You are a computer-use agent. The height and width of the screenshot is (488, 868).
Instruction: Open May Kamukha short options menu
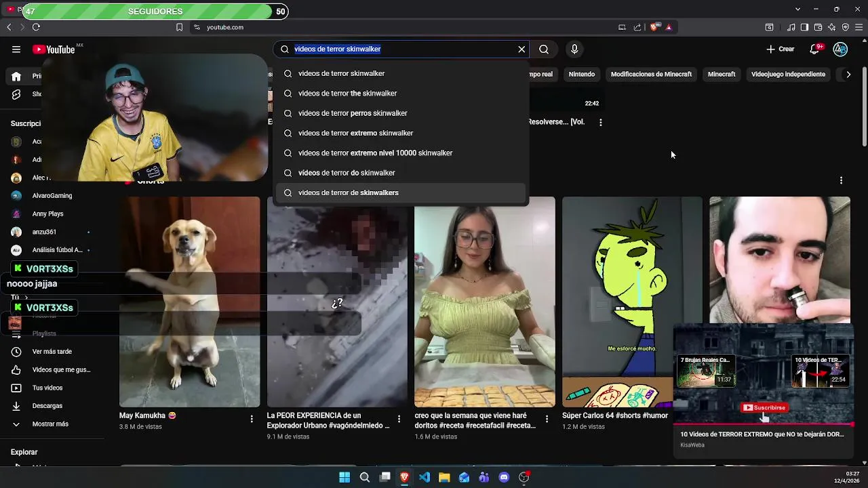(252, 419)
